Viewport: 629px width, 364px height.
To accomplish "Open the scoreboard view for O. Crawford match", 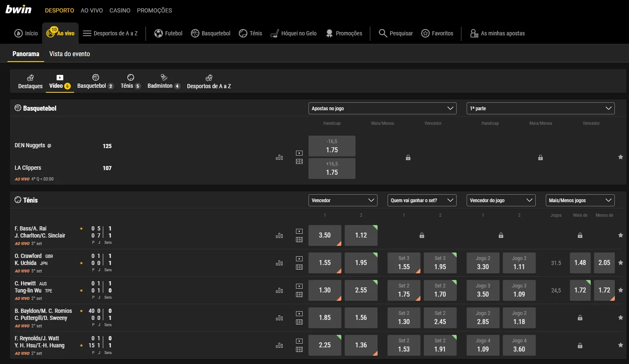I will click(299, 266).
